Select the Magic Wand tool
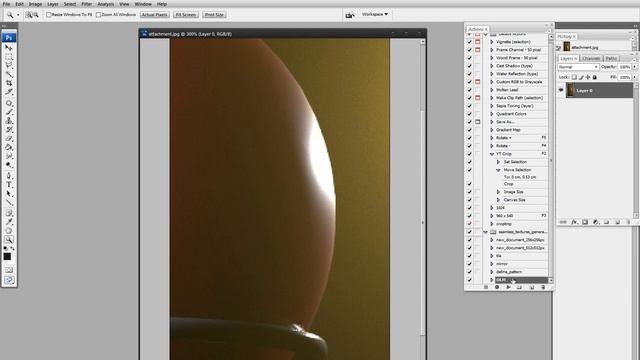The width and height of the screenshot is (640, 360). click(9, 74)
